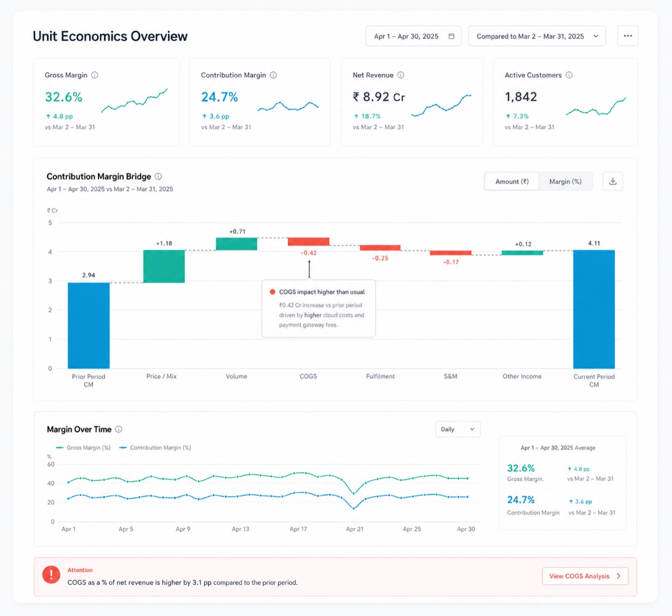Click the chevron arrow in View COGS Analysis

tap(618, 576)
